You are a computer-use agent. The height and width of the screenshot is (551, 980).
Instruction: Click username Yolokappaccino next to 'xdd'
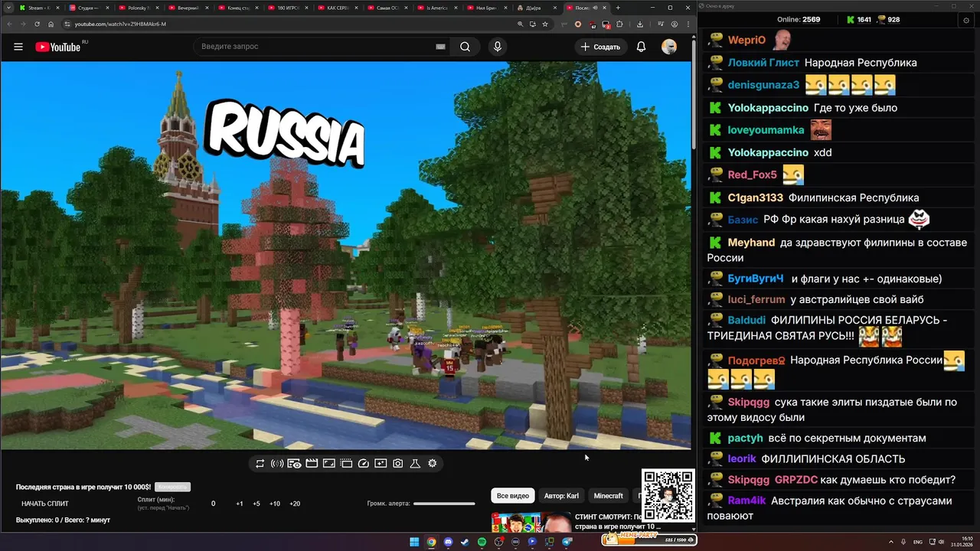[768, 152]
